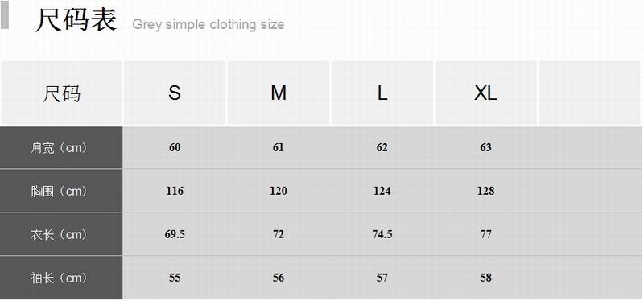Click shoulder width value 60
Image resolution: width=644 pixels, height=301 pixels.
175,147
